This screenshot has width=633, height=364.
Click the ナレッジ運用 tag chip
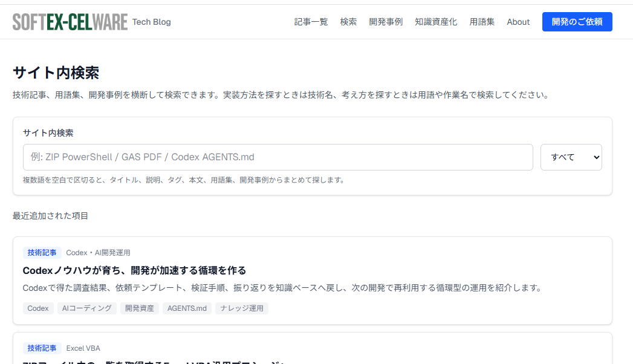pos(242,308)
